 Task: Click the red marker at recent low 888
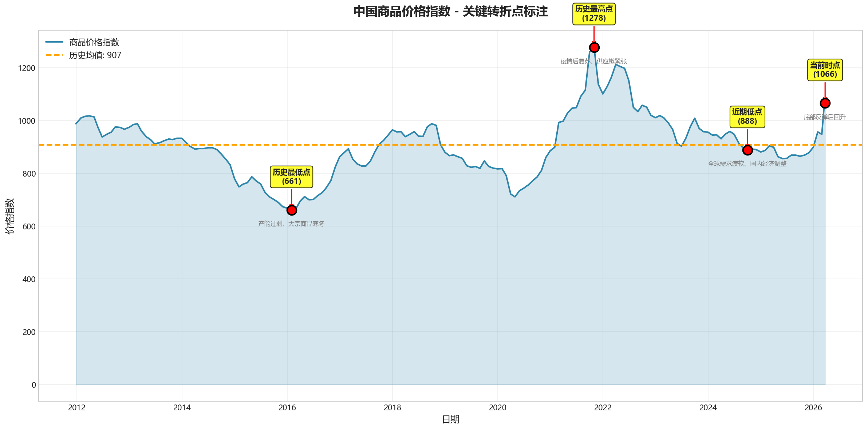click(x=747, y=150)
